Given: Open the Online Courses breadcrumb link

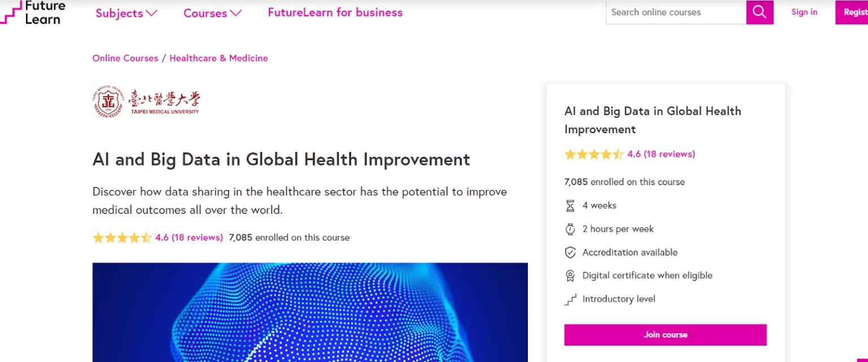Looking at the screenshot, I should (125, 58).
